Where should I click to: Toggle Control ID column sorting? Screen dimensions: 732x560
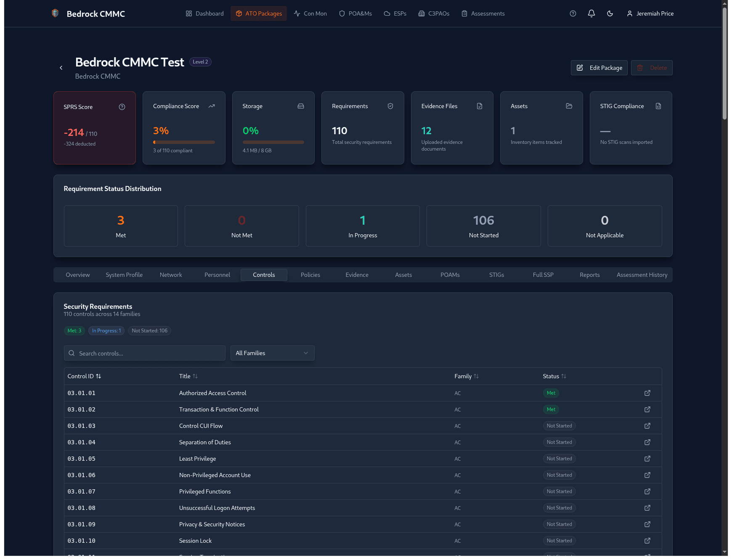pyautogui.click(x=99, y=376)
